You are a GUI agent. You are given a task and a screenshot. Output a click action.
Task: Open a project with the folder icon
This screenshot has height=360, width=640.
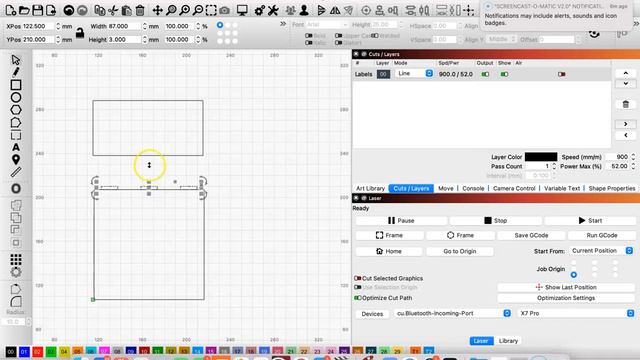[x=24, y=10]
